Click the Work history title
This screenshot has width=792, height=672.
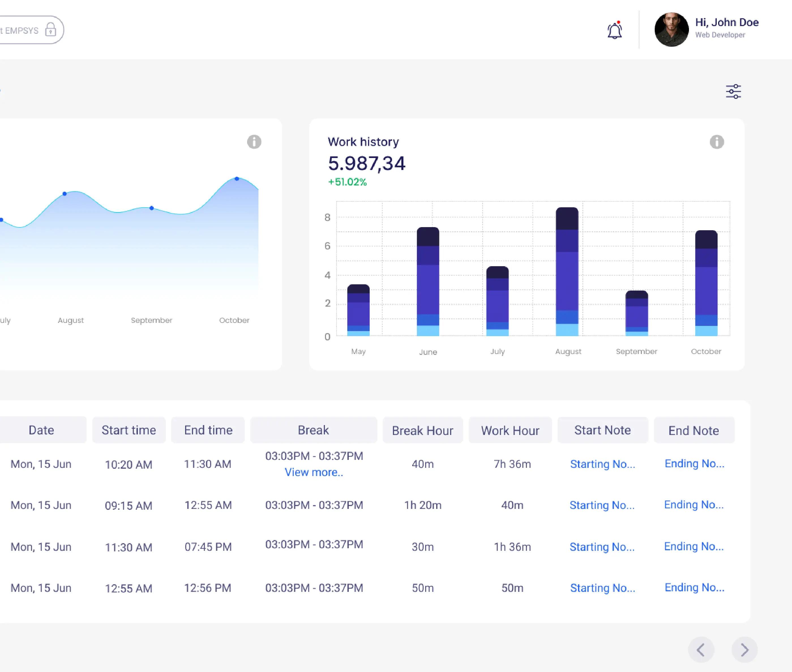tap(363, 142)
